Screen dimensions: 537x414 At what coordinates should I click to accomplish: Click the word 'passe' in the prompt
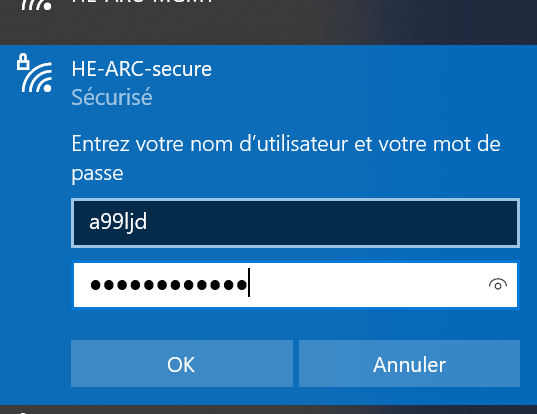pos(97,174)
